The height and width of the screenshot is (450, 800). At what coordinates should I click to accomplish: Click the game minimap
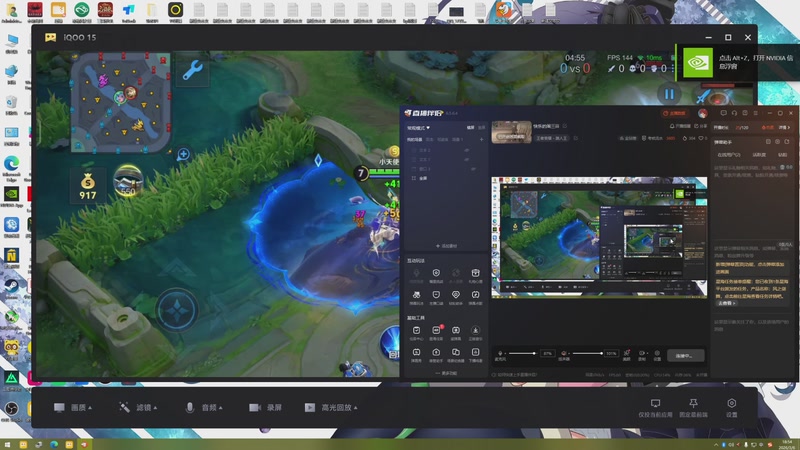[120, 102]
